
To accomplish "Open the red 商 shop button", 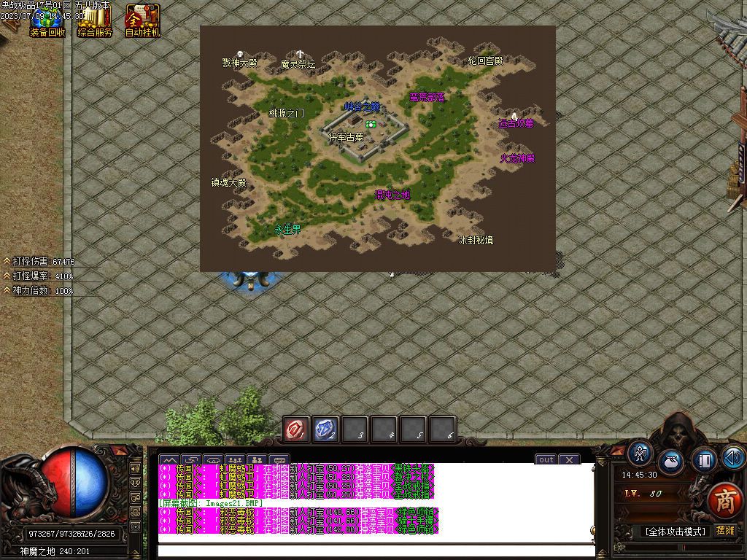I will coord(724,500).
